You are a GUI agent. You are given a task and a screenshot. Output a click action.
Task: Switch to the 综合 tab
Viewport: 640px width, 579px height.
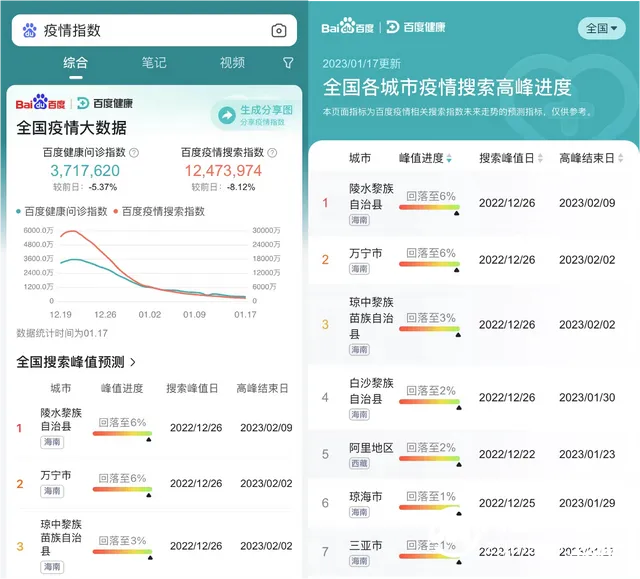click(76, 63)
